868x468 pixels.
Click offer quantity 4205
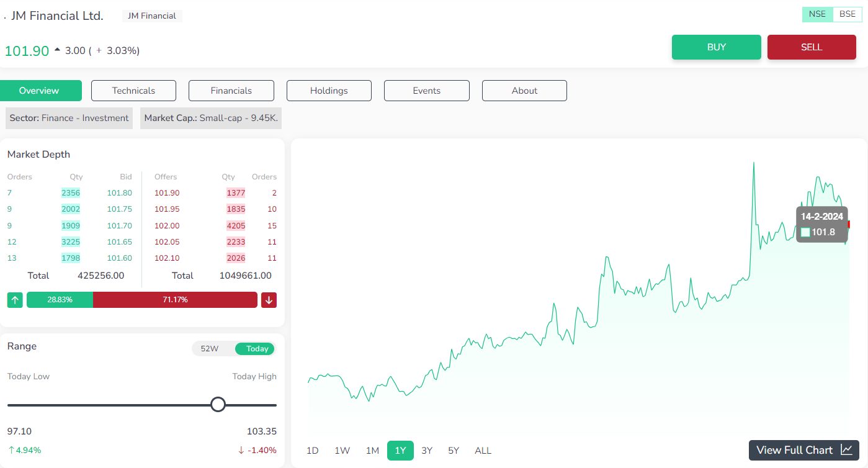pyautogui.click(x=236, y=225)
